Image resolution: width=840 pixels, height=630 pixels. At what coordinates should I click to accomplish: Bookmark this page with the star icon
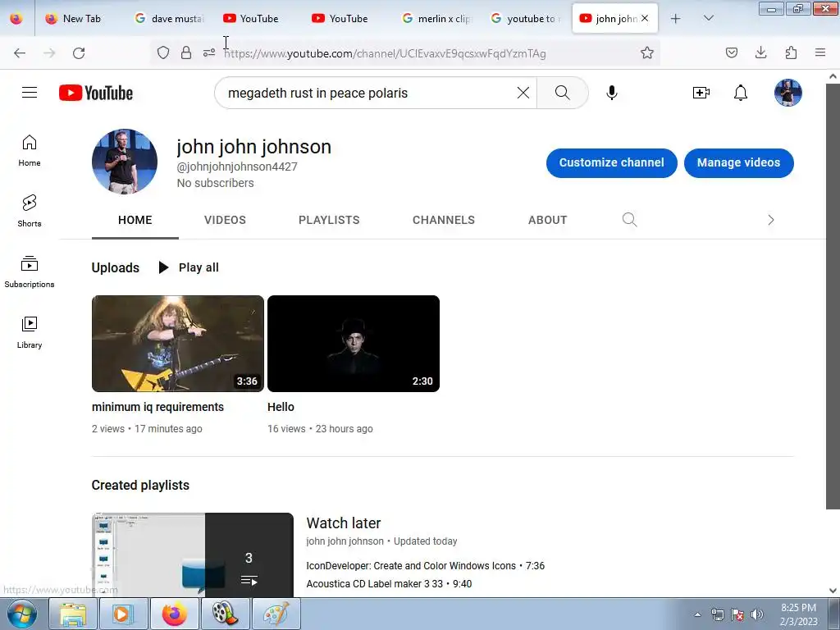647,53
